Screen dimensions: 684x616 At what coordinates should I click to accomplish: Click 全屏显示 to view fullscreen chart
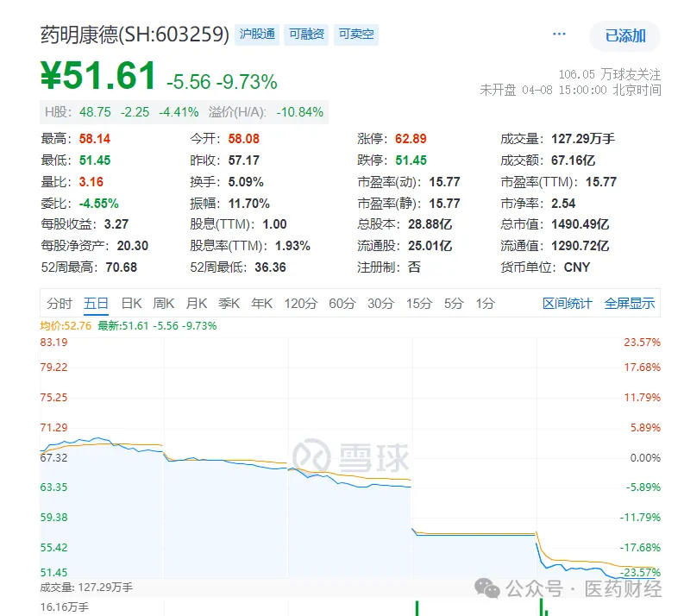point(629,303)
